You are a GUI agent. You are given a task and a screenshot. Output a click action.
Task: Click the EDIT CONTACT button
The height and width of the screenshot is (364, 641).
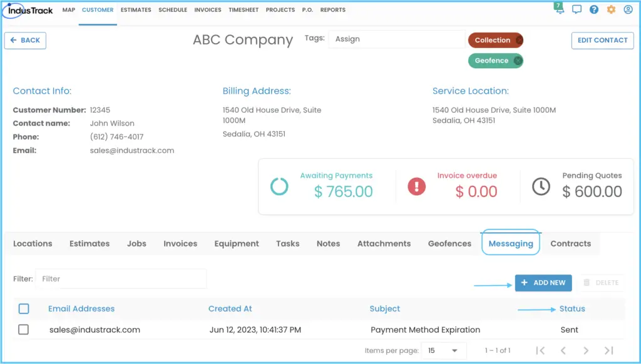[x=603, y=41]
